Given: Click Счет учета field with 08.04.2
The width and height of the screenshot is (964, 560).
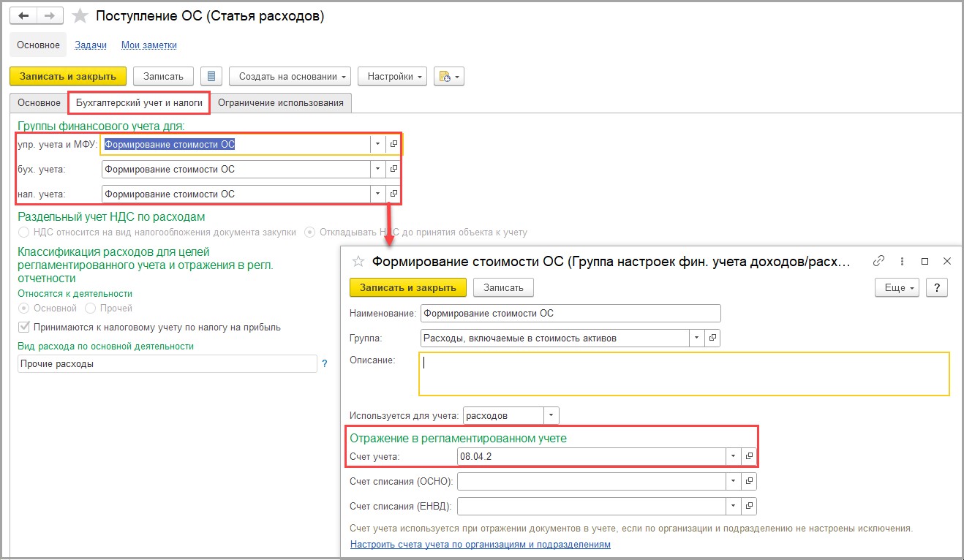Looking at the screenshot, I should point(591,456).
